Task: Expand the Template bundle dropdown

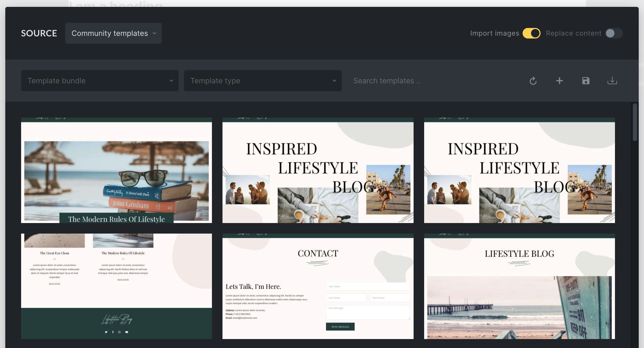Action: click(100, 81)
